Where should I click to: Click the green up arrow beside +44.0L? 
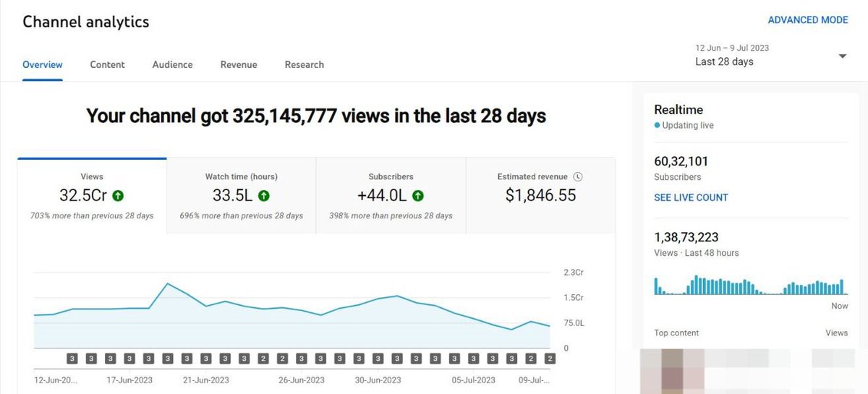pos(418,195)
